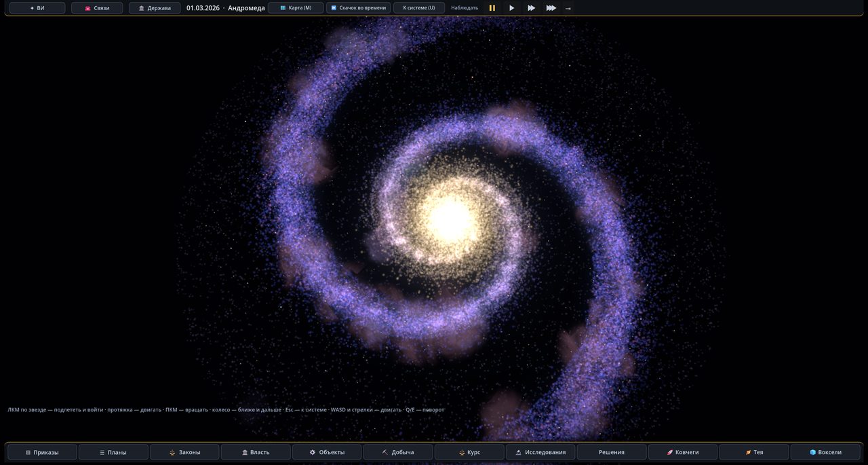The height and width of the screenshot is (465, 868).
Task: Click the Андромеда galaxy name
Action: 246,8
